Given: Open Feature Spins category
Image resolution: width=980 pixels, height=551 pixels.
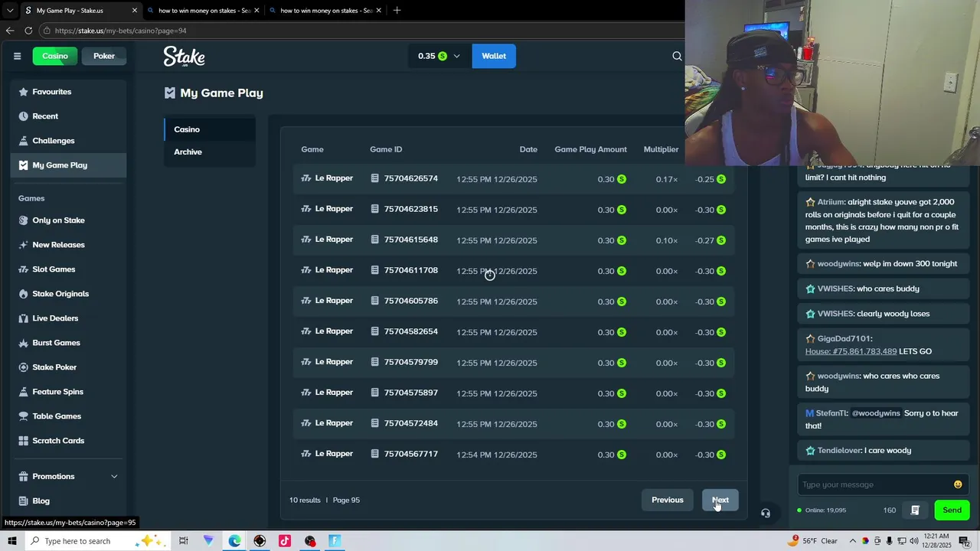Looking at the screenshot, I should (x=69, y=392).
